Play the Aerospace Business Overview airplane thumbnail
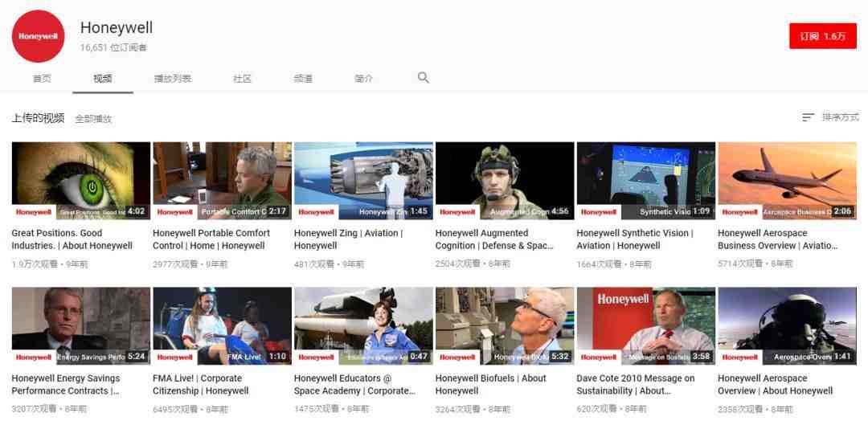Viewport: 868px width, 429px height. [787, 181]
